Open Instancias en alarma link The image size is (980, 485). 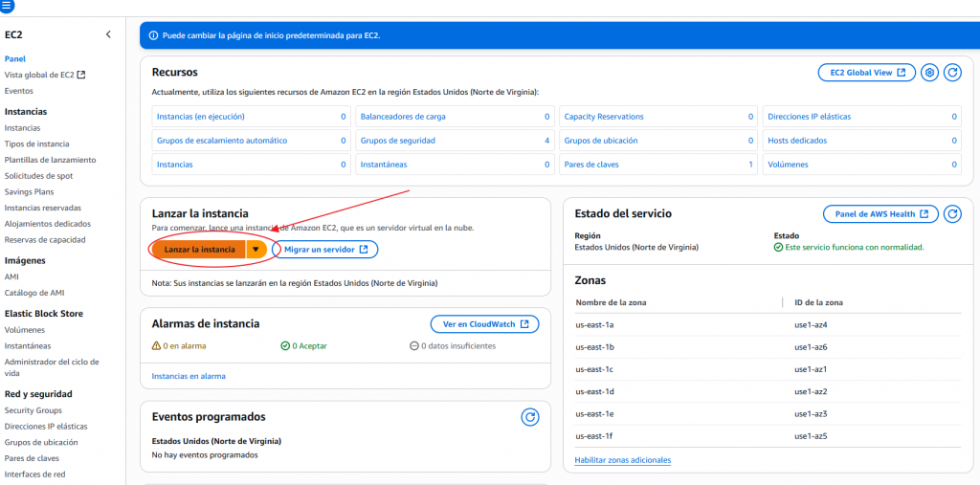click(x=189, y=376)
